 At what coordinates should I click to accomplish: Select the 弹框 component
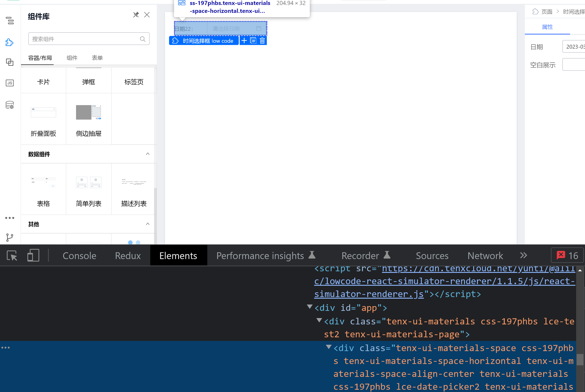(x=88, y=80)
